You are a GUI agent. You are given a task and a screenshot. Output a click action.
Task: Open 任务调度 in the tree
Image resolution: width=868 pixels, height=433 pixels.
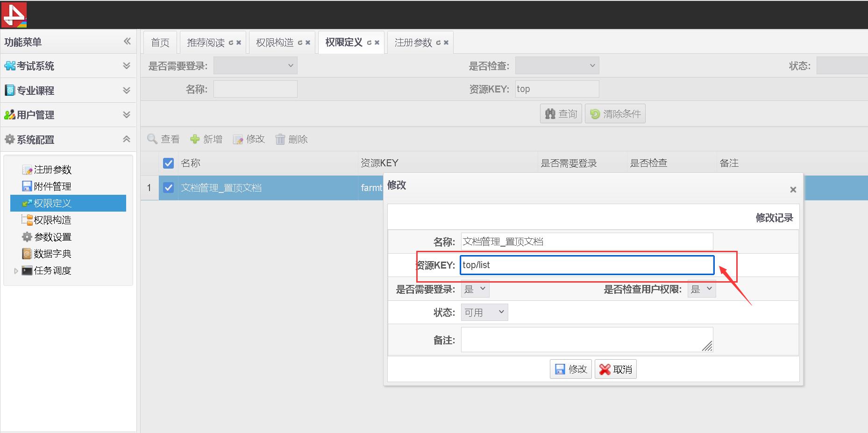coord(52,270)
